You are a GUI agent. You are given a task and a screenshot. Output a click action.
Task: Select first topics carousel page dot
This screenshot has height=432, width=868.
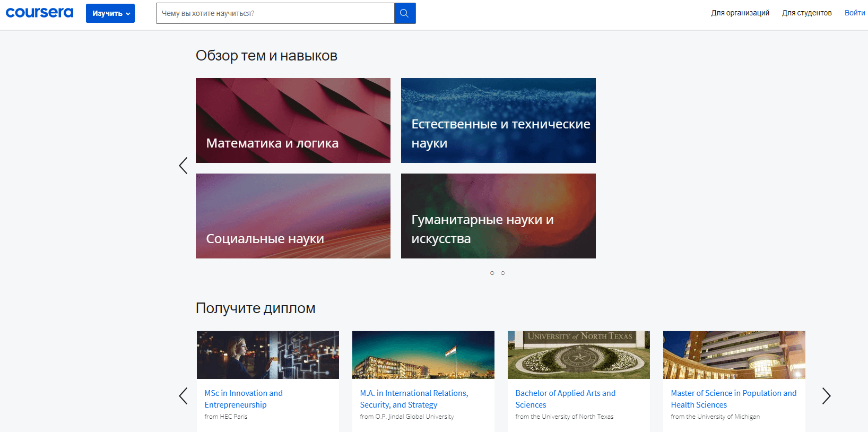492,273
